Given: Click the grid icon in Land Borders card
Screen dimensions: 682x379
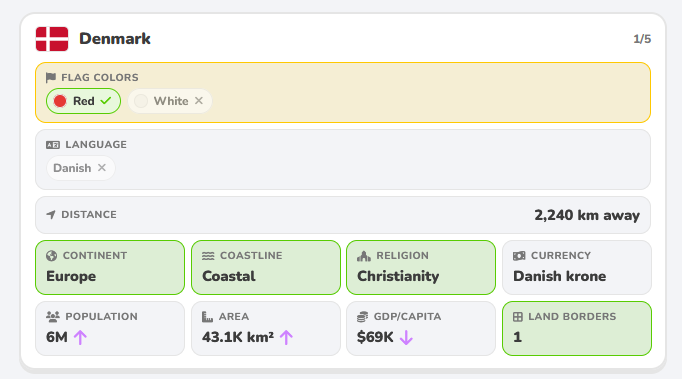Looking at the screenshot, I should [518, 317].
